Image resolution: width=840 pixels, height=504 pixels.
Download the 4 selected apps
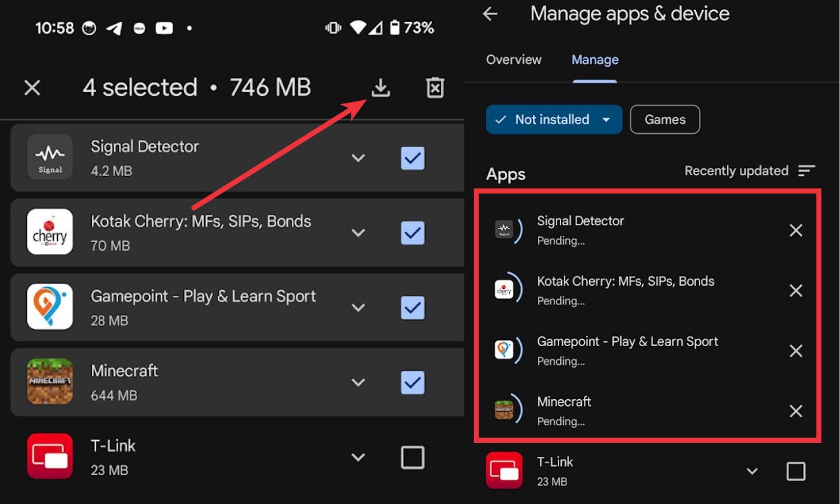click(380, 87)
